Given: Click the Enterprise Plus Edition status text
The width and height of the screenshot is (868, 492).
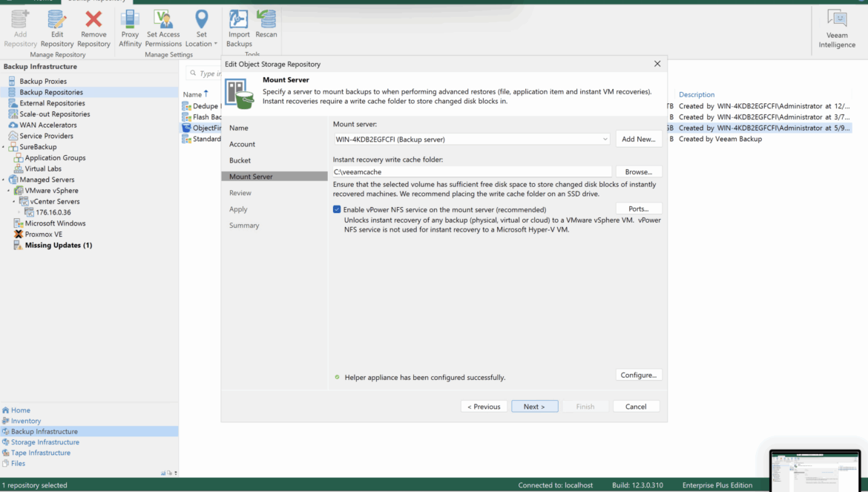Looking at the screenshot, I should coord(717,485).
